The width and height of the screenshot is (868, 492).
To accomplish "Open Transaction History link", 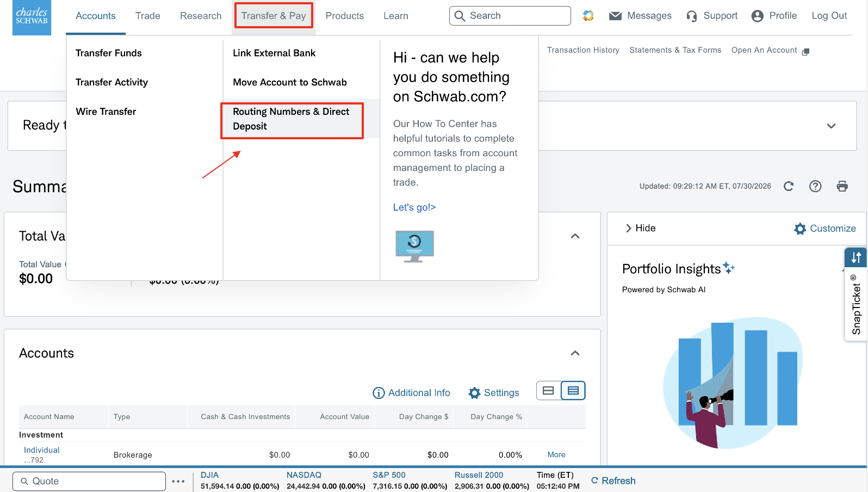I will 583,50.
